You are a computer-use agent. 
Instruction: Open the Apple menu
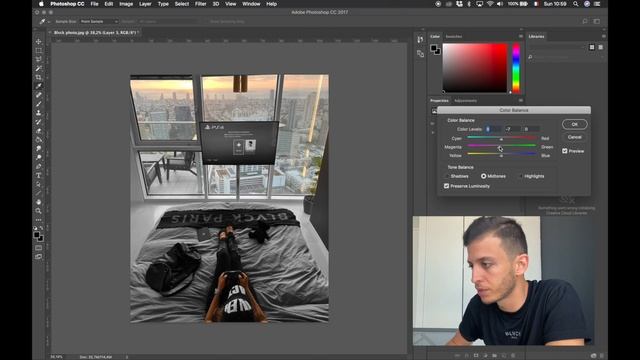pos(41,4)
